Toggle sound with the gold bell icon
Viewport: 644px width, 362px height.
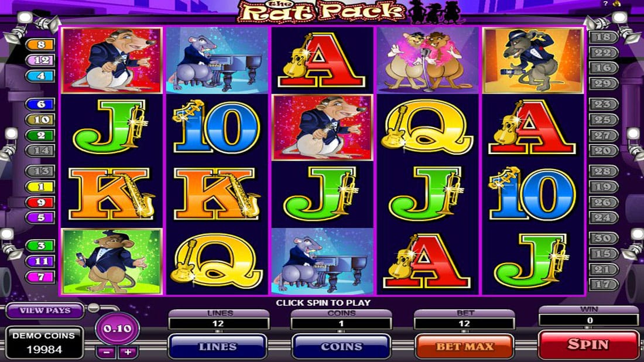click(x=617, y=4)
